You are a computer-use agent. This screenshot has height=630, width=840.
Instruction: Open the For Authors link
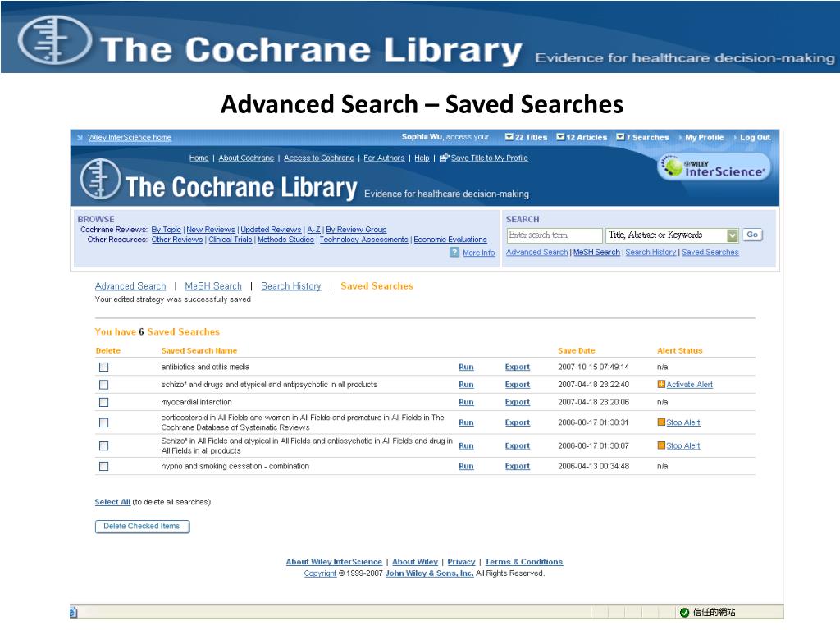pos(384,157)
